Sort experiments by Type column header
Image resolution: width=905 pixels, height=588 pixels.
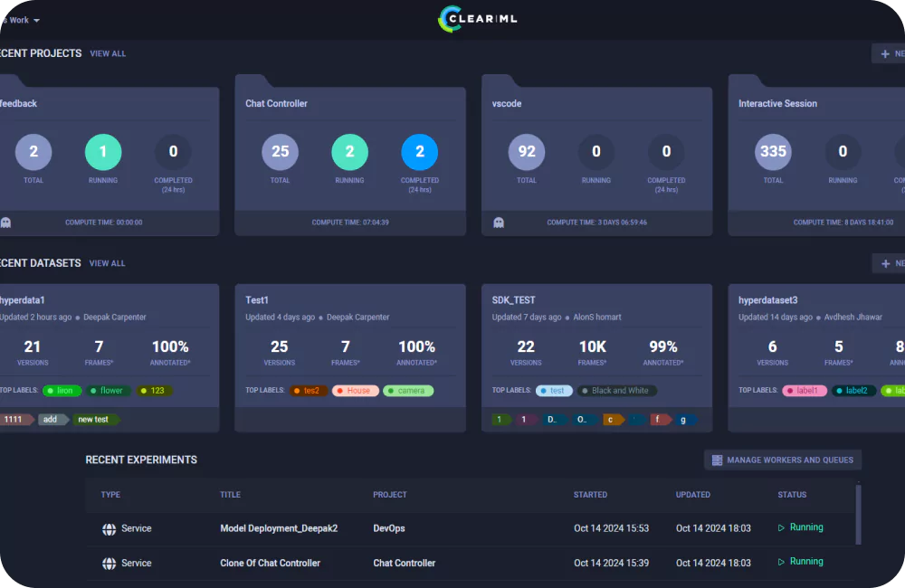click(x=110, y=495)
